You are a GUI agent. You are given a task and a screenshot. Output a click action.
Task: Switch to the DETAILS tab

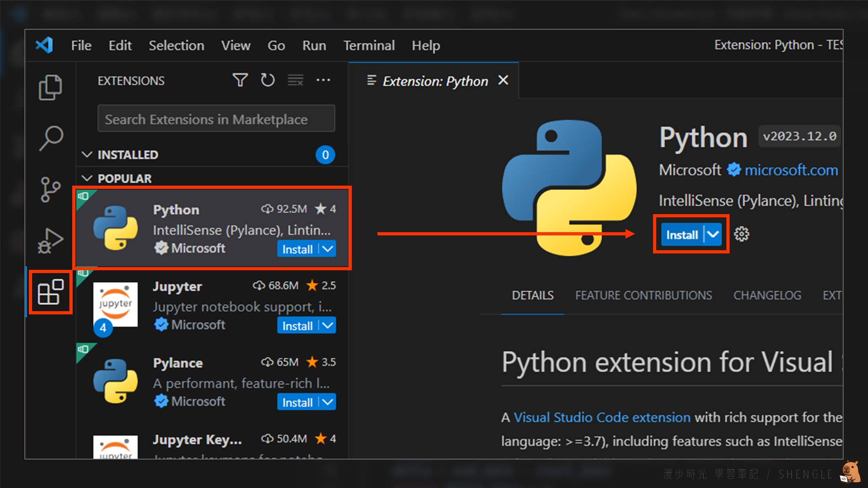point(533,296)
